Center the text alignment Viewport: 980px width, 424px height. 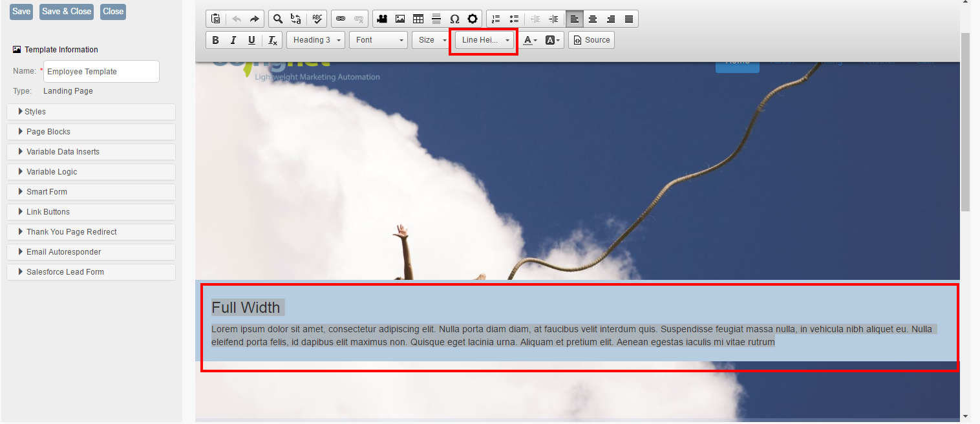[x=592, y=19]
